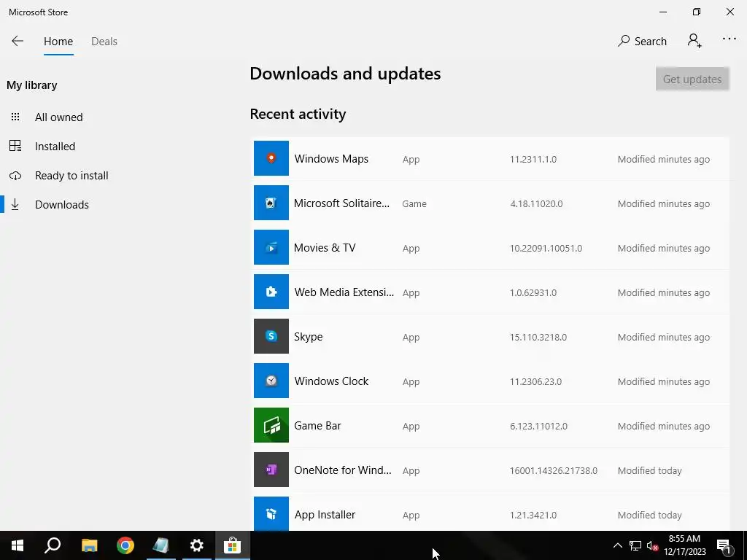Viewport: 747px width, 560px height.
Task: Select Ready to install in My library
Action: click(71, 175)
